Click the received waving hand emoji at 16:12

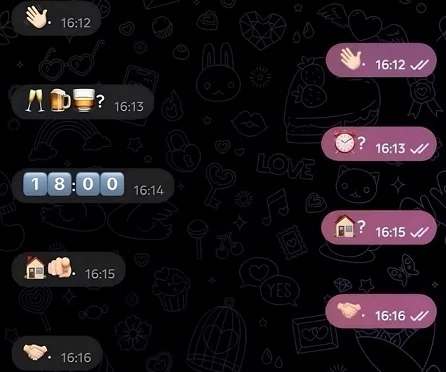[x=37, y=18]
